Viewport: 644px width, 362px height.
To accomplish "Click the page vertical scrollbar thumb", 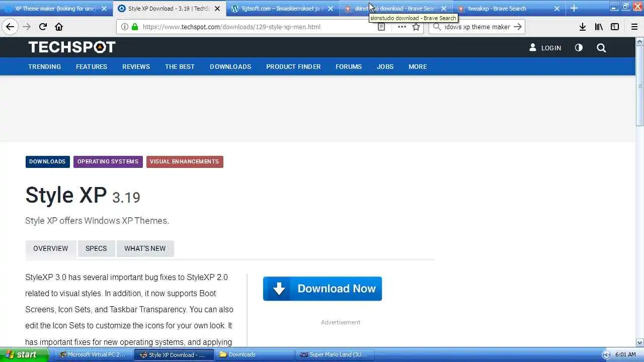I will click(640, 85).
